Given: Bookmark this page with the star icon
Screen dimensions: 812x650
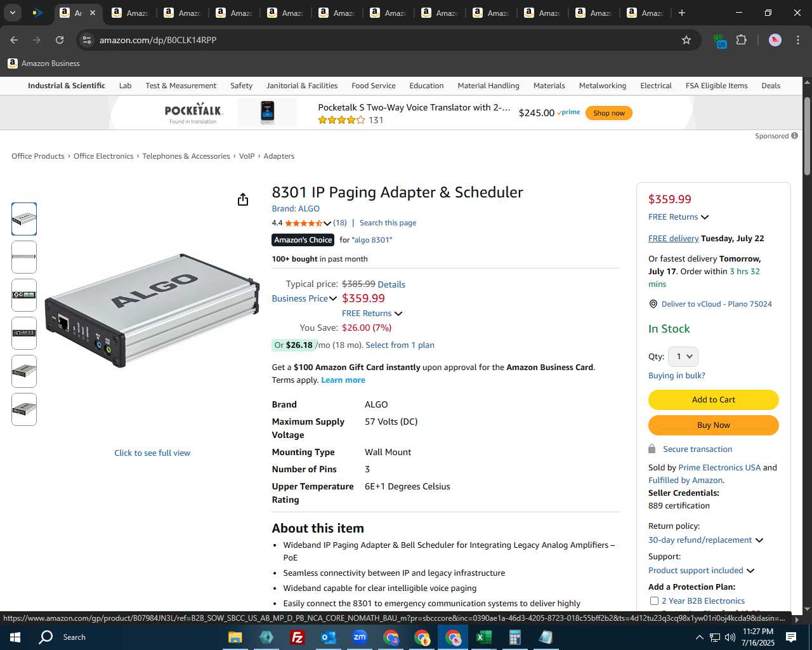Looking at the screenshot, I should pyautogui.click(x=686, y=40).
